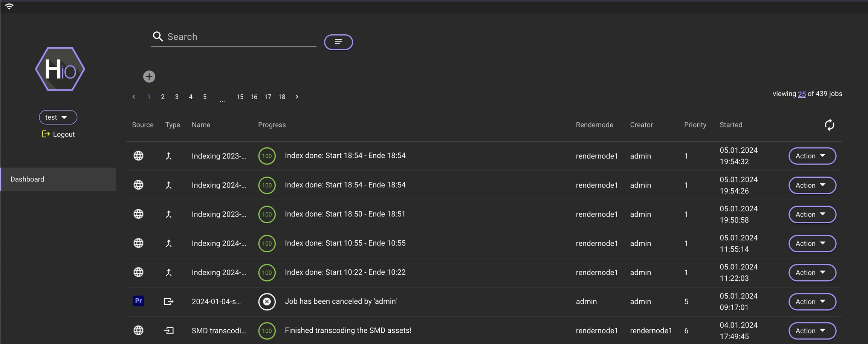This screenshot has height=344, width=868.
Task: Click the globe icon of SMD transcoding job
Action: point(138,330)
